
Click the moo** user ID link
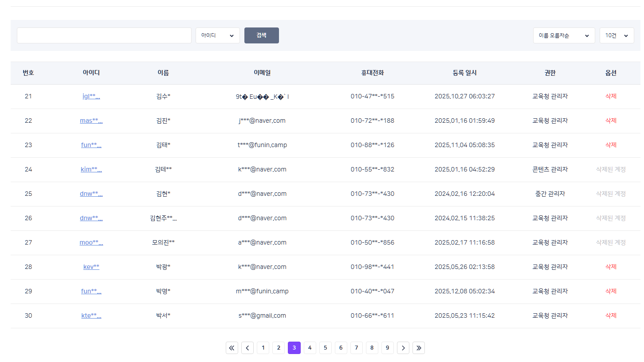pyautogui.click(x=91, y=242)
